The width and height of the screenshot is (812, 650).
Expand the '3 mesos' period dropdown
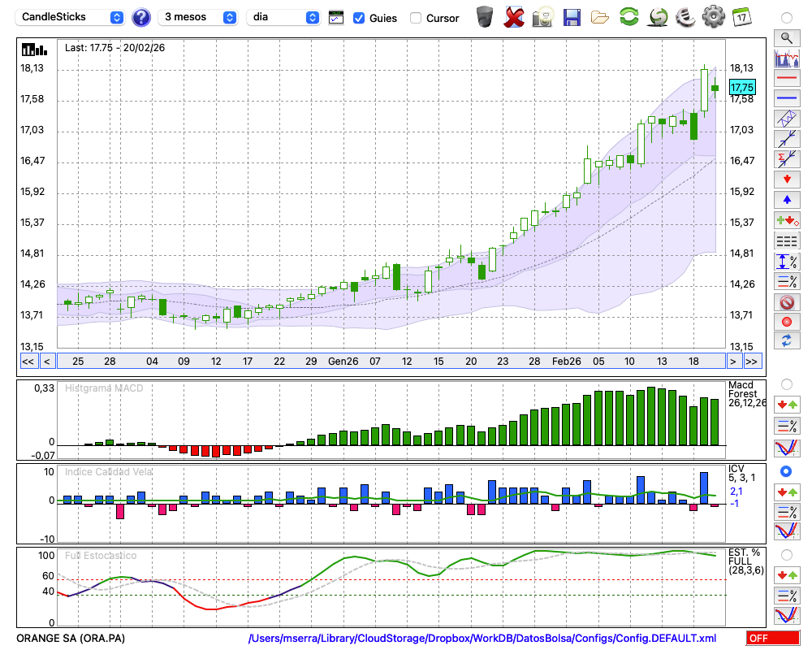(198, 17)
